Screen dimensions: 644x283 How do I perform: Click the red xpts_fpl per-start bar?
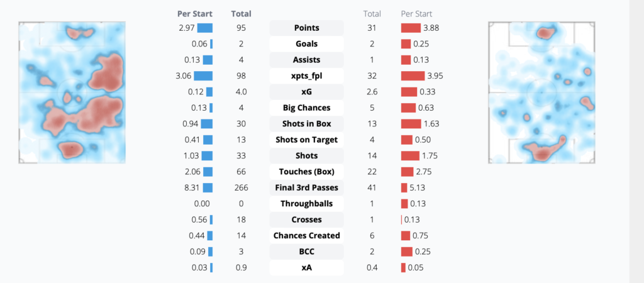(x=413, y=76)
